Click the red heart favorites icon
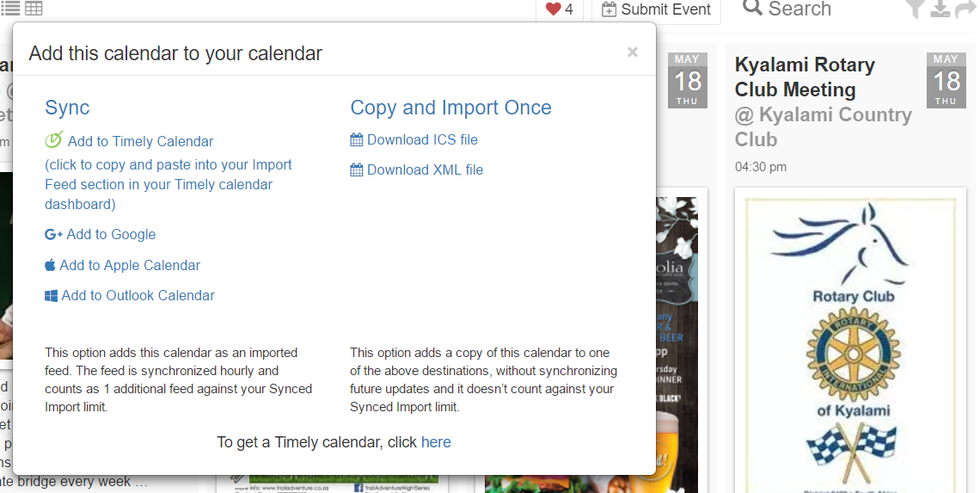This screenshot has height=493, width=980. (553, 9)
